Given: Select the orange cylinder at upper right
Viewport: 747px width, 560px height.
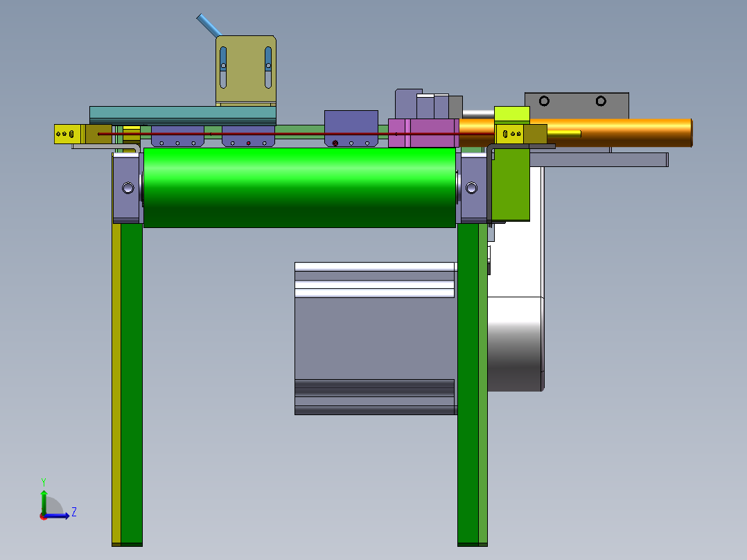Looking at the screenshot, I should pos(624,132).
